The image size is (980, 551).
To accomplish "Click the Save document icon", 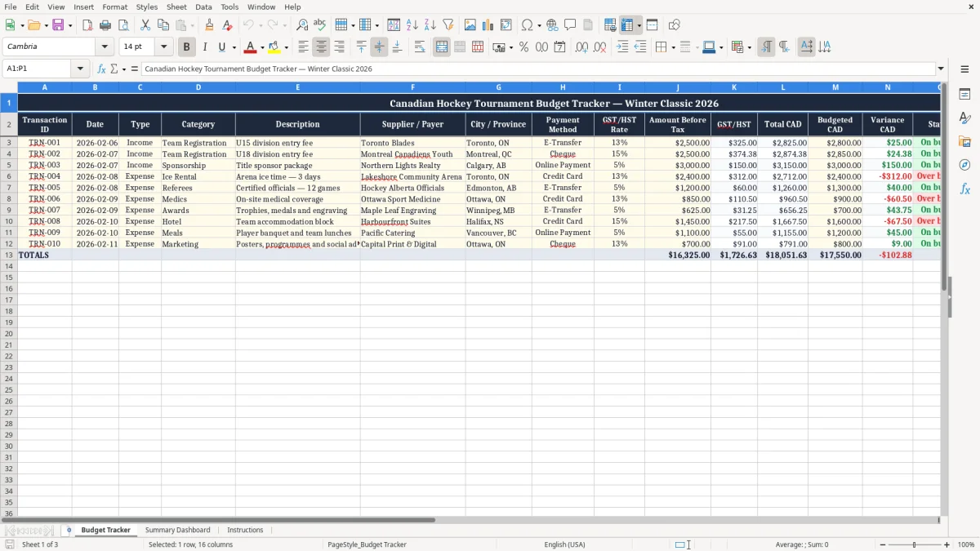I will (58, 25).
